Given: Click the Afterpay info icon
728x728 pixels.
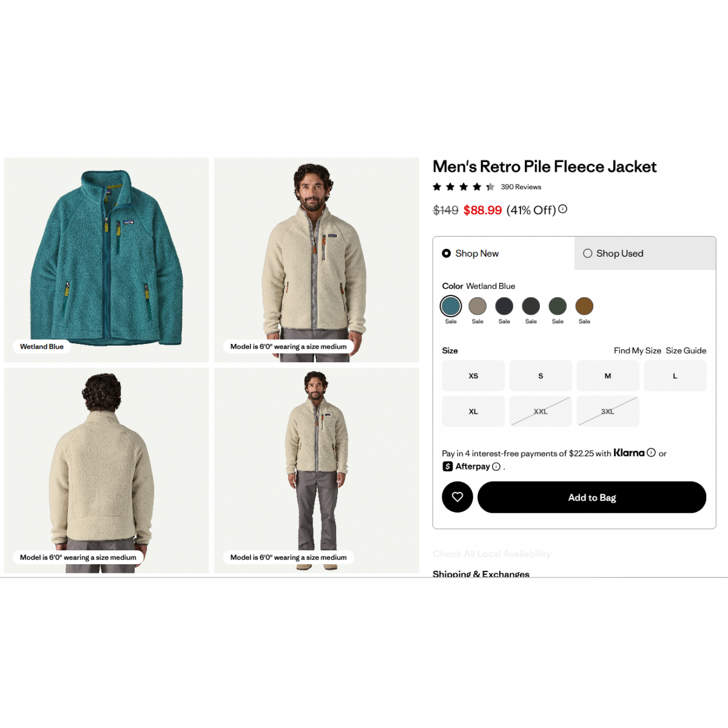Looking at the screenshot, I should tap(496, 467).
